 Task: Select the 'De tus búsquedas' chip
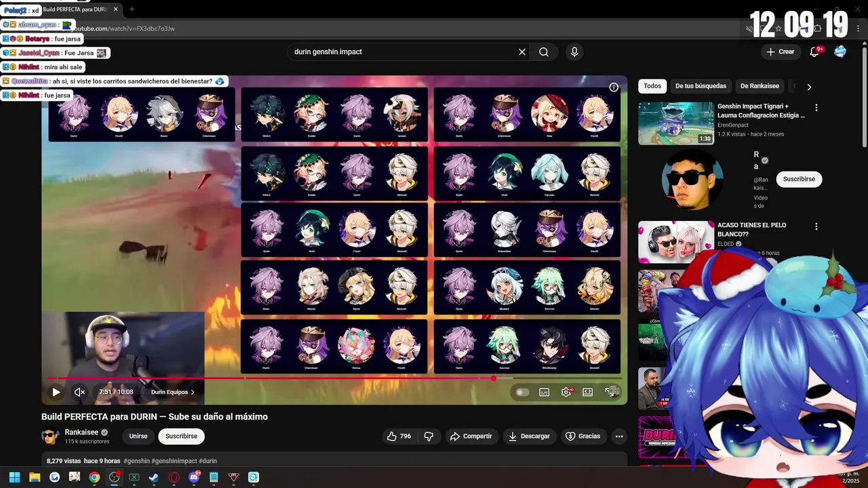701,86
